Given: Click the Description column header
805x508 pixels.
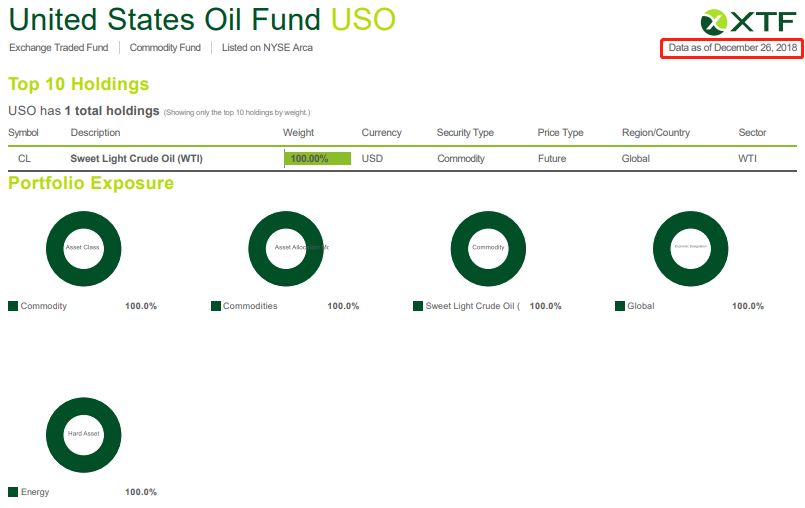Looking at the screenshot, I should [x=95, y=133].
